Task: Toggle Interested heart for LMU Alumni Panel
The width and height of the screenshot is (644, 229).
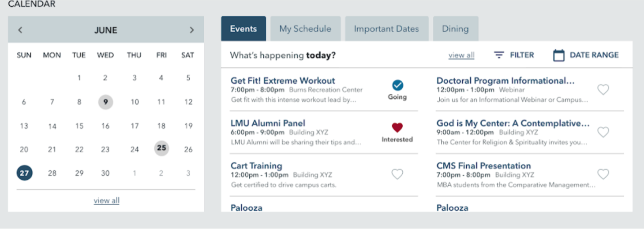Action: coord(397,128)
